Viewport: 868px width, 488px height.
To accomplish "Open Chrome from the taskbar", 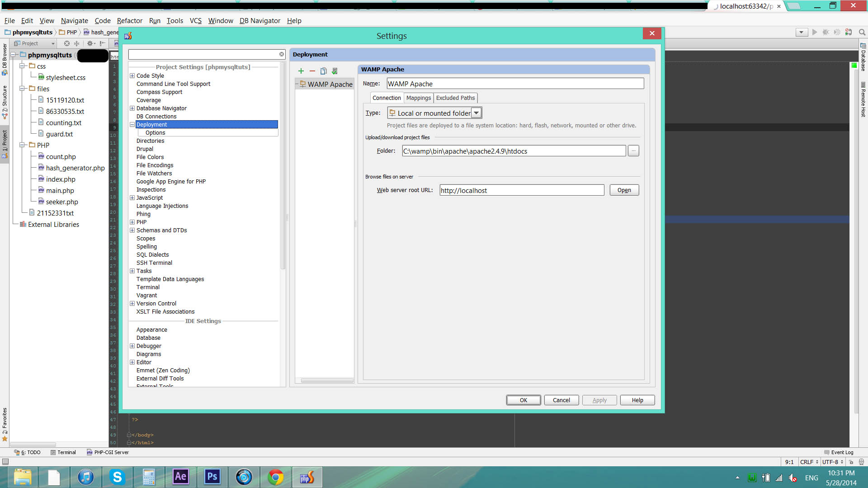I will point(275,477).
